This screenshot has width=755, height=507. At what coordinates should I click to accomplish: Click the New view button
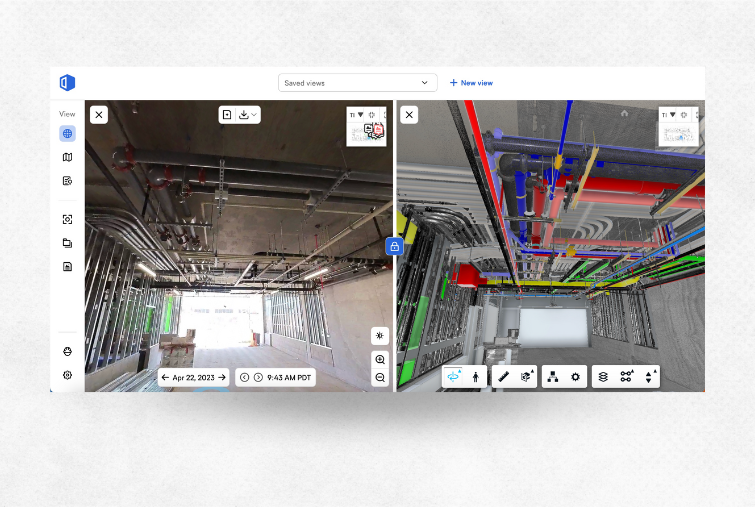pos(470,83)
